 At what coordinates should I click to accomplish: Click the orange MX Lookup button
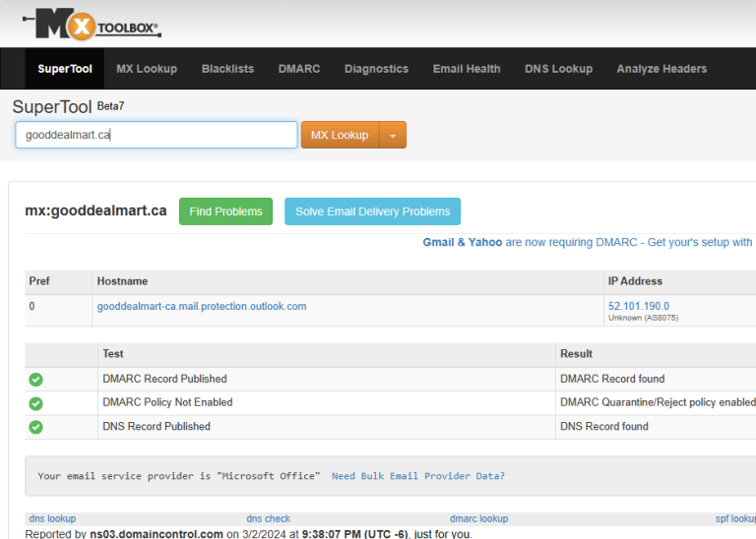340,135
